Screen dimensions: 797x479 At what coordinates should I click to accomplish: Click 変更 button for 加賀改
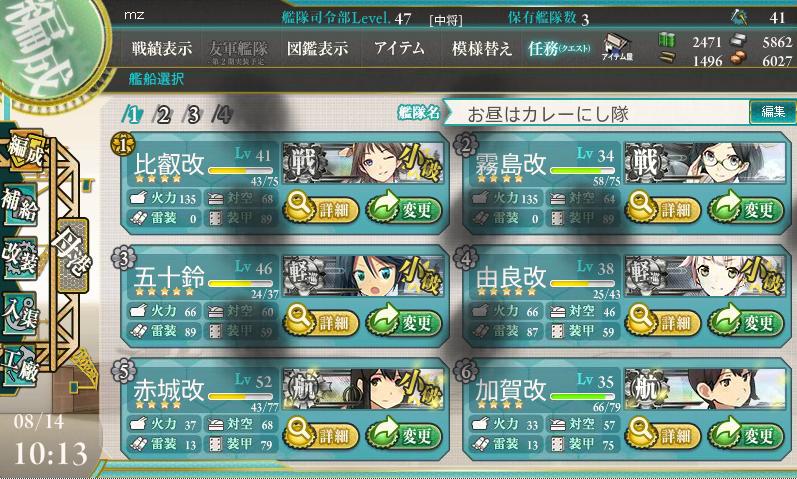745,435
